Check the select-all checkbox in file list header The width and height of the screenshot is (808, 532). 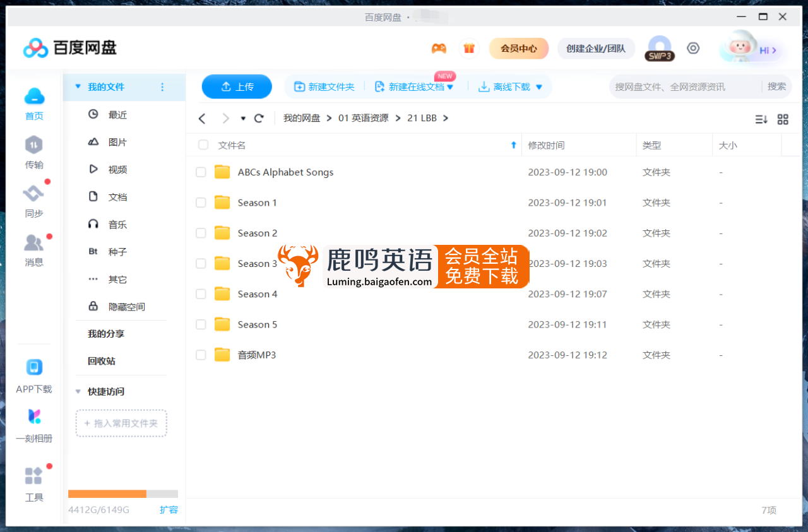coord(203,145)
